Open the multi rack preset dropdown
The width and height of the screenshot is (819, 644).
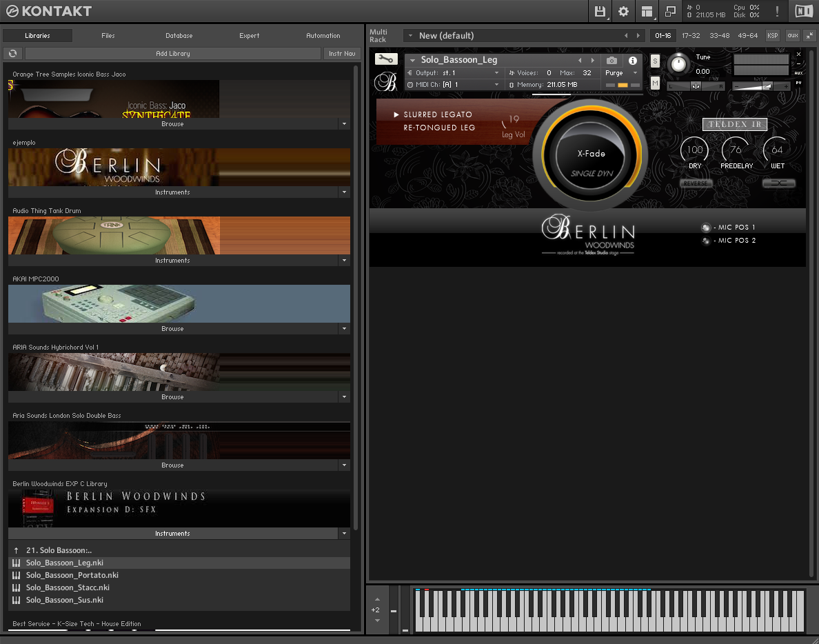coord(411,36)
